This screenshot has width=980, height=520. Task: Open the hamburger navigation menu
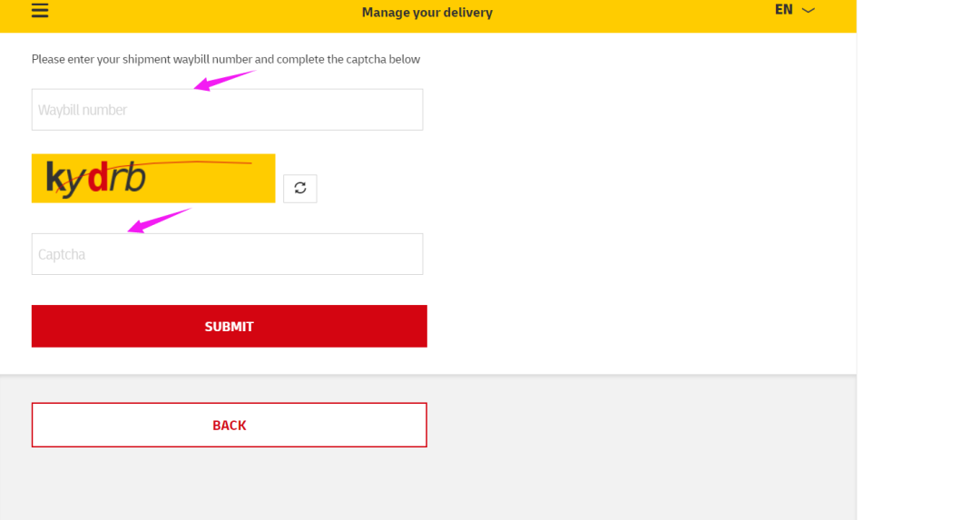(40, 10)
